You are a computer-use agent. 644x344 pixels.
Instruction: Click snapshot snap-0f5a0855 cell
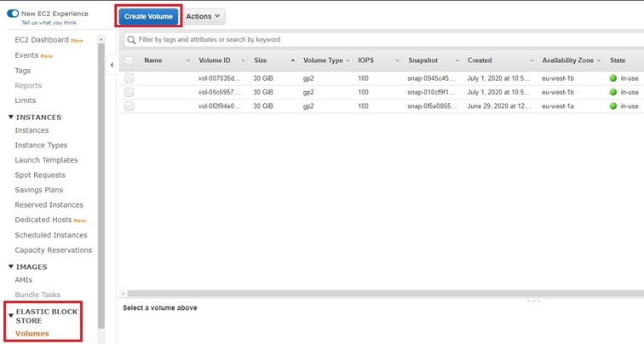click(432, 106)
